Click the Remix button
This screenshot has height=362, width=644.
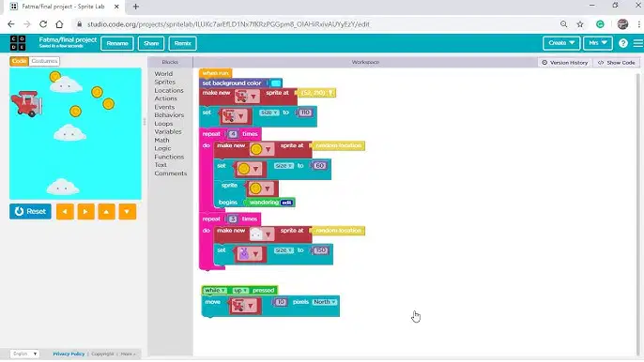point(182,43)
